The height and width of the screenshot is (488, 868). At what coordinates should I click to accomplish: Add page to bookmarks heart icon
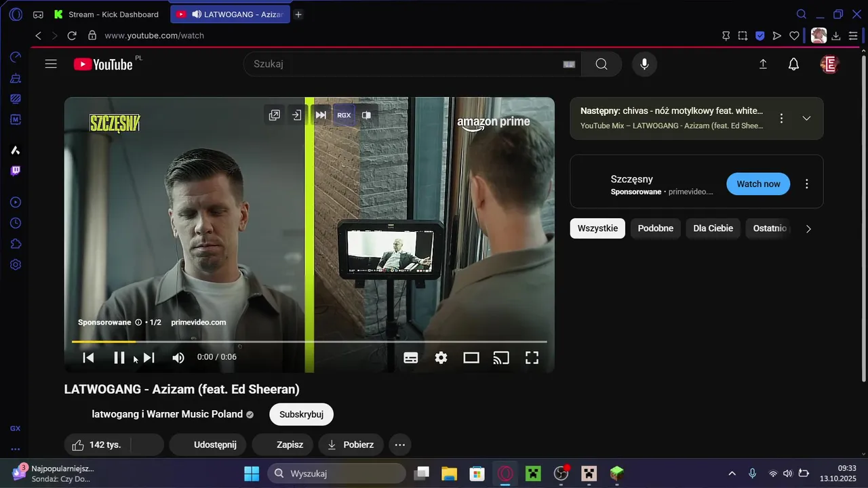[x=794, y=36]
